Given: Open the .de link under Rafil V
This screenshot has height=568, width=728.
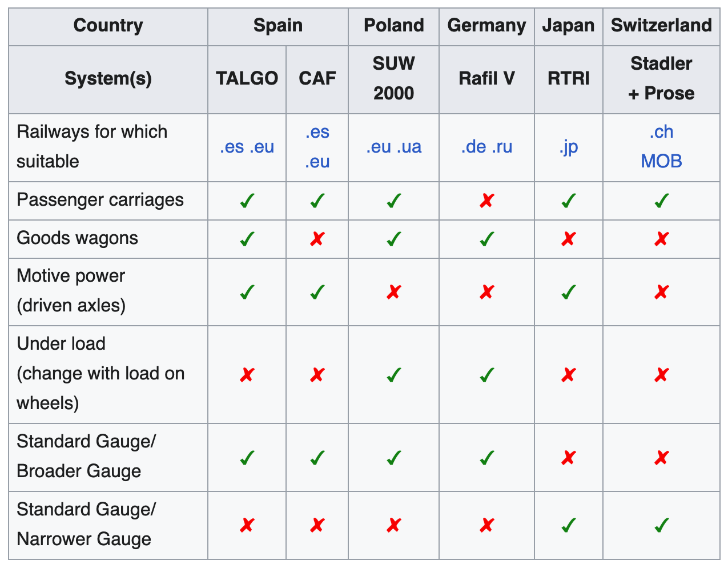Looking at the screenshot, I should coord(473,147).
